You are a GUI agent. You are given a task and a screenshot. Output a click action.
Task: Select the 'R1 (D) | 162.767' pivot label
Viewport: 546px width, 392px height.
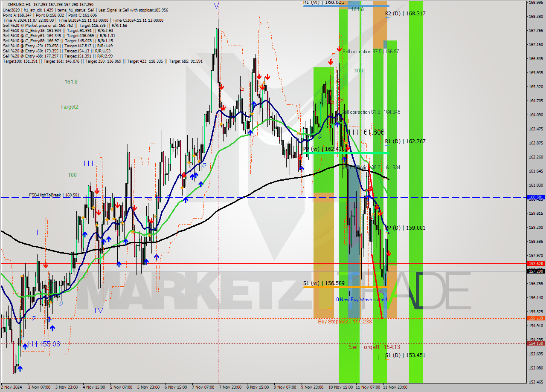click(405, 141)
